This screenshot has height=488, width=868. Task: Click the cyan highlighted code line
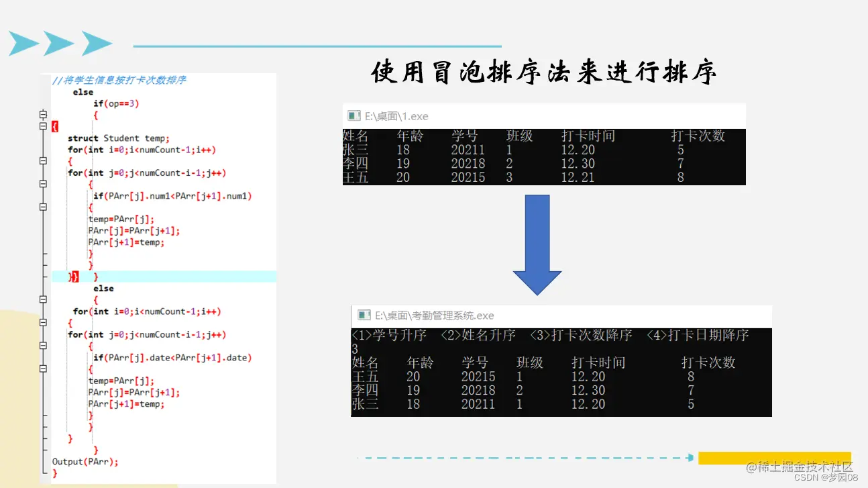coord(164,277)
